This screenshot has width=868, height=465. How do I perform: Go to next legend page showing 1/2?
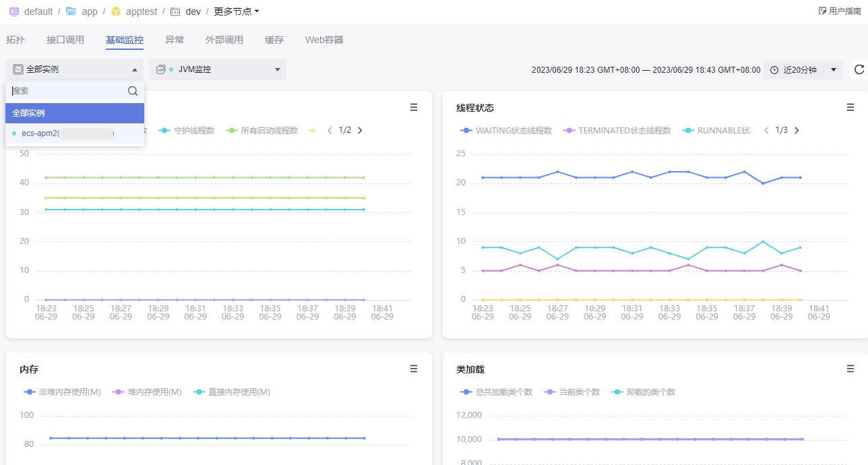[x=360, y=130]
